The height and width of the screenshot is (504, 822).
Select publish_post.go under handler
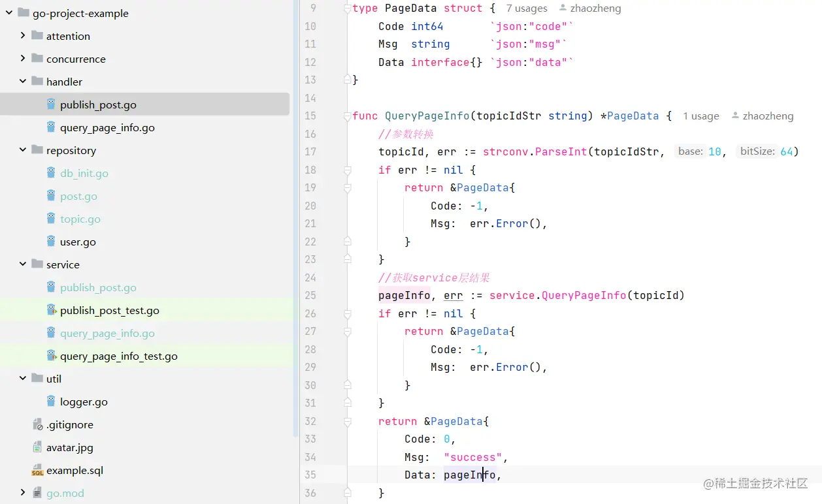[x=98, y=104]
